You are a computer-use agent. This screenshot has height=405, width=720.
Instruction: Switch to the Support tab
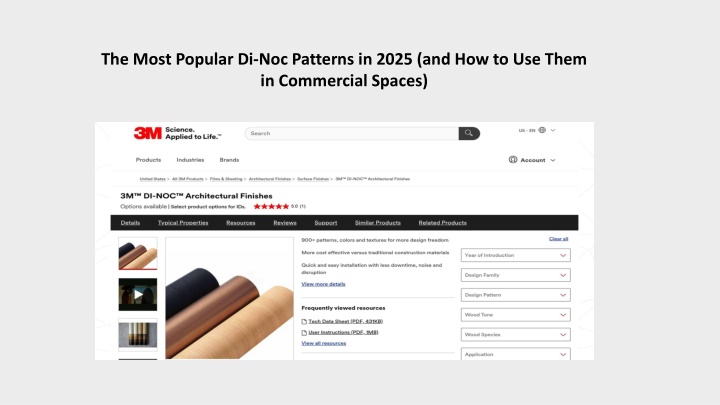tap(326, 223)
